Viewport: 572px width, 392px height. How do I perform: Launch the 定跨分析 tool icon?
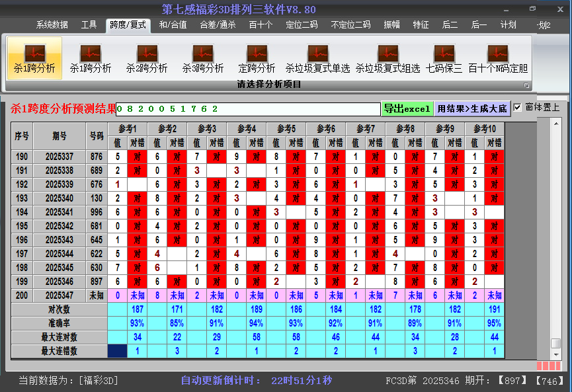pyautogui.click(x=257, y=58)
